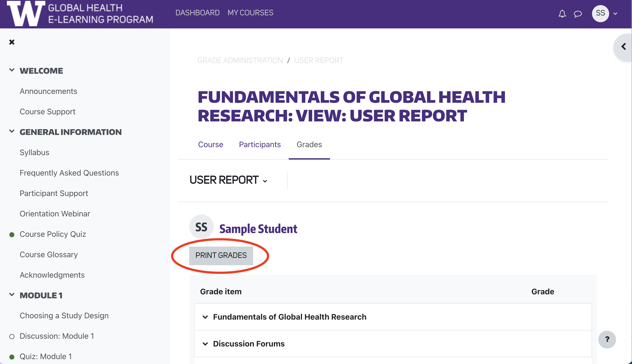
Task: Select the Grades tab
Action: (309, 144)
